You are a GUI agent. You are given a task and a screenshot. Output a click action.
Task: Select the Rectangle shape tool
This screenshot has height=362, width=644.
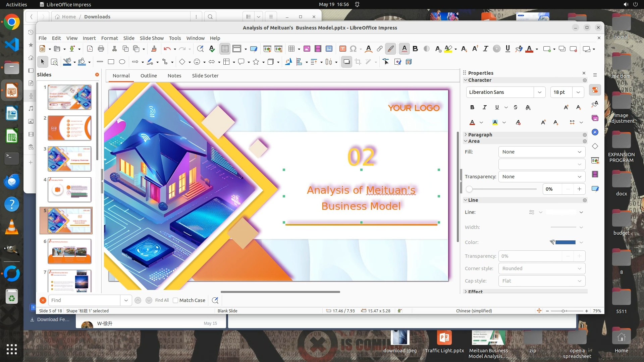[111, 62]
